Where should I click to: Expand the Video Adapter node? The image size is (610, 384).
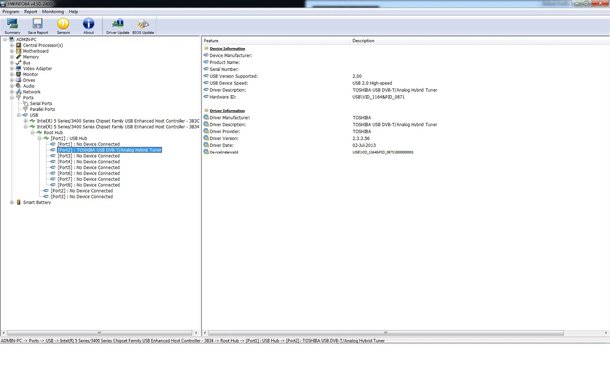12,68
